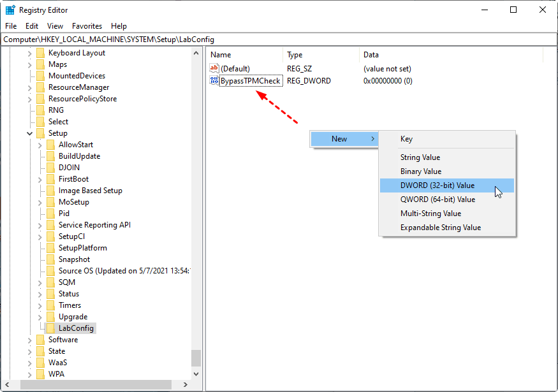Click the DJOIN folder icon
Image resolution: width=558 pixels, height=392 pixels.
[51, 168]
